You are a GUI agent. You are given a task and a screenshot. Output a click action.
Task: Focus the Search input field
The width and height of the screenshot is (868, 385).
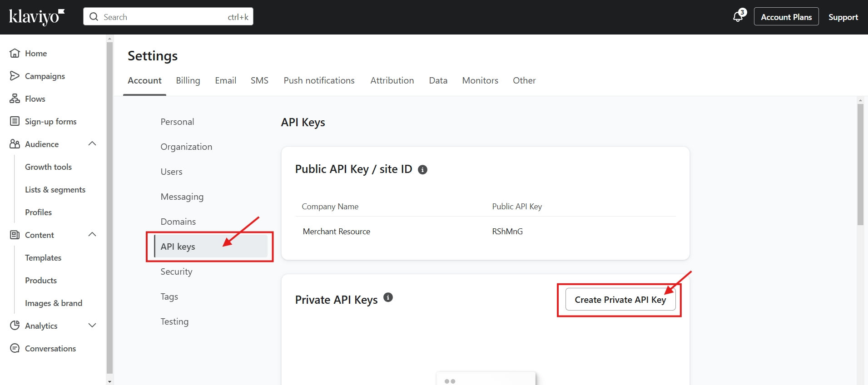click(x=168, y=17)
